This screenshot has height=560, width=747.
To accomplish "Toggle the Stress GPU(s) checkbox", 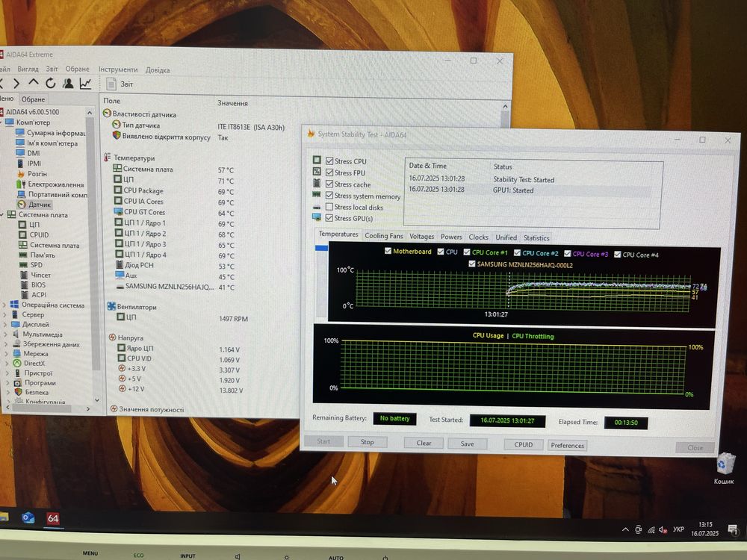I will pyautogui.click(x=329, y=218).
